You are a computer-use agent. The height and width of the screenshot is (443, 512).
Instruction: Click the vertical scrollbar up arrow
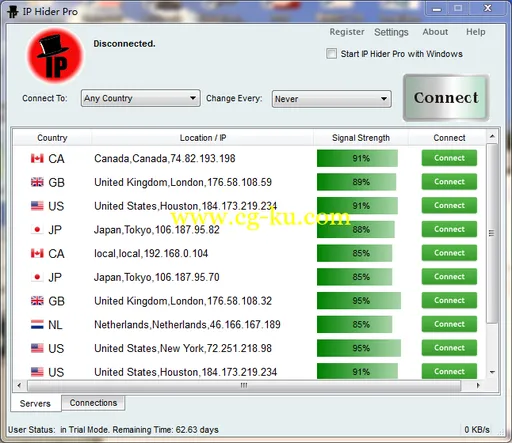(x=492, y=136)
